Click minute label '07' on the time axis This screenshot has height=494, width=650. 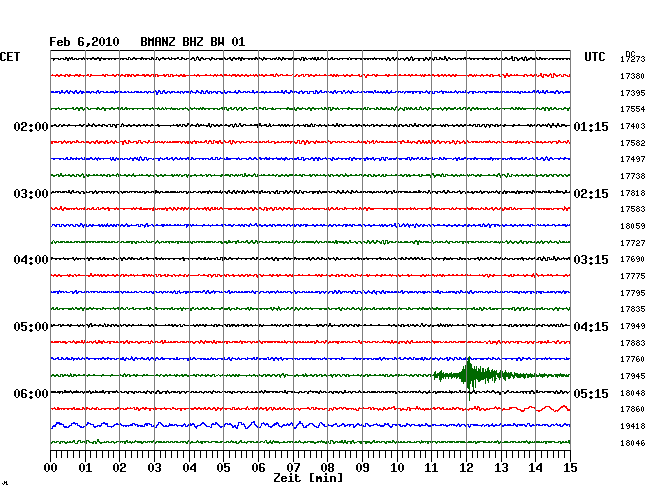(293, 468)
